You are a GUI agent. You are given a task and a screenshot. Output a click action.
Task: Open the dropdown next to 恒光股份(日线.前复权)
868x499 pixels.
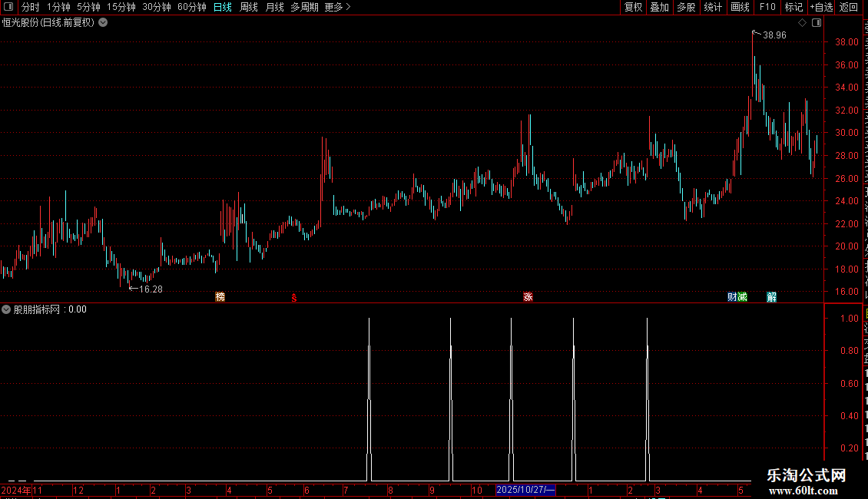click(x=103, y=23)
